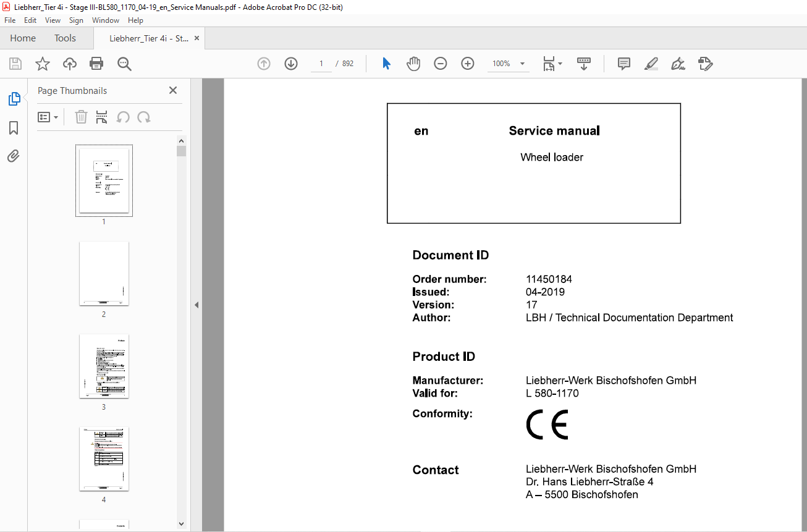
Task: Zoom out with minus button
Action: pos(441,64)
